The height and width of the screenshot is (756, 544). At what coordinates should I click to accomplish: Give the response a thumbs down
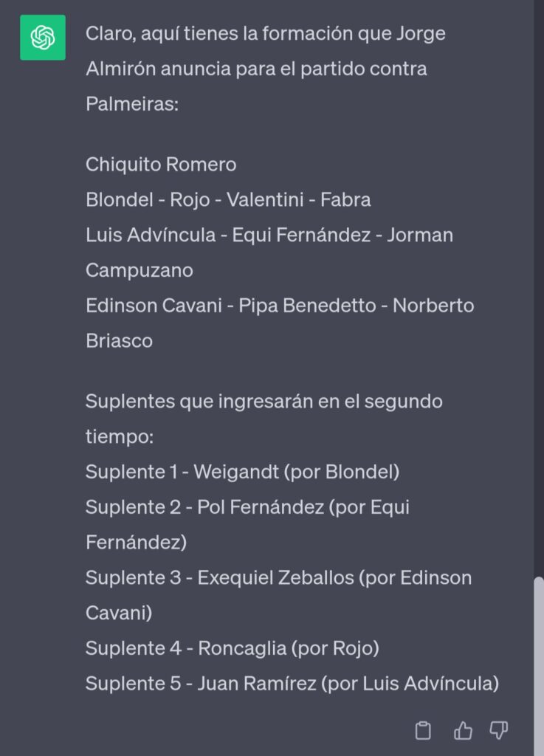pyautogui.click(x=499, y=730)
